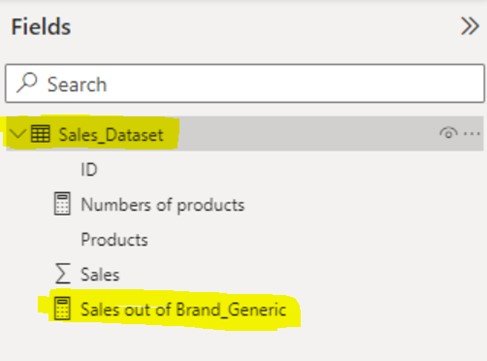Click the Sales_Dataset table icon
The width and height of the screenshot is (487, 361).
click(x=40, y=134)
